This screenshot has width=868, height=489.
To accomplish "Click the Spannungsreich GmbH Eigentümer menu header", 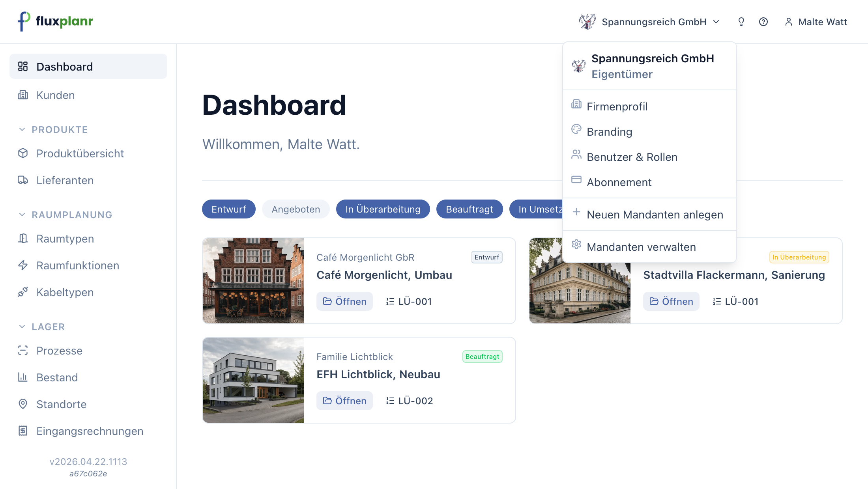I will click(x=649, y=66).
